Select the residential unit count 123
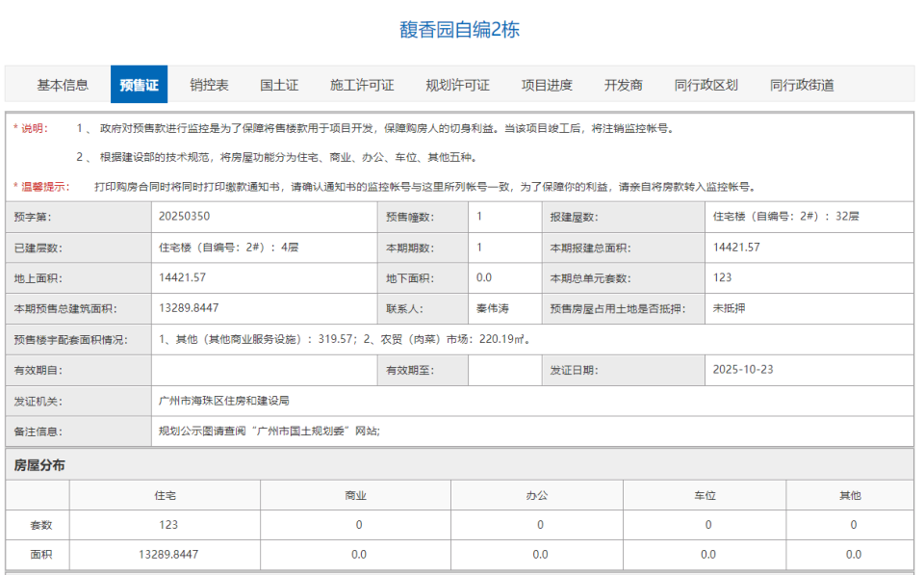Viewport: 924px width, 575px height. 169,525
